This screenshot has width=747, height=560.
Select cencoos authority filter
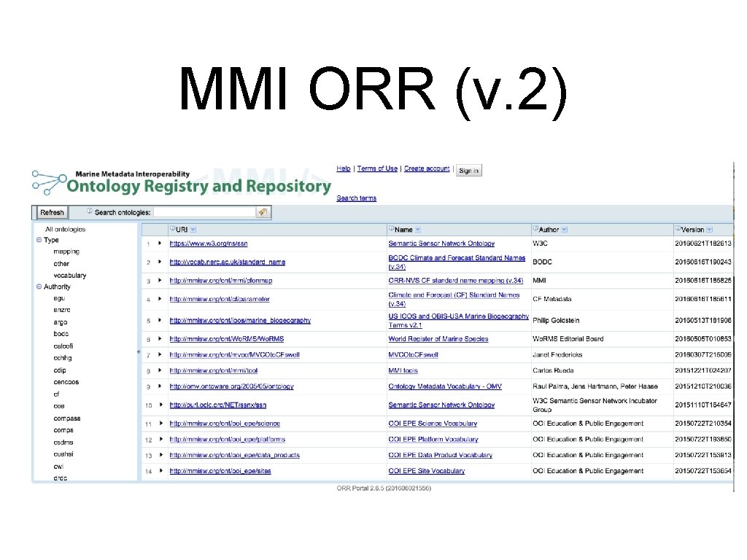(66, 382)
